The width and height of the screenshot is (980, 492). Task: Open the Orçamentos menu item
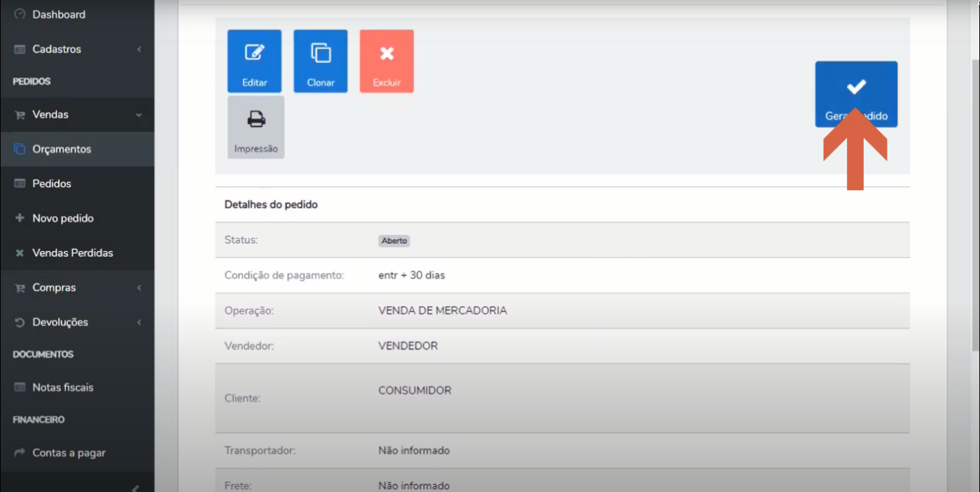point(77,149)
